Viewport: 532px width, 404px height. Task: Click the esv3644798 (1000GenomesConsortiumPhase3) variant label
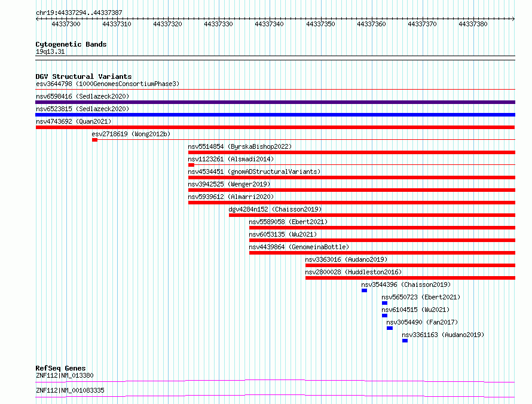tap(108, 84)
